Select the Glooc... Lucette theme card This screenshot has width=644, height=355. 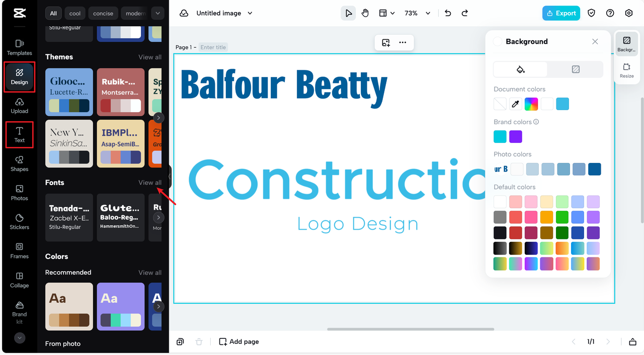click(69, 92)
